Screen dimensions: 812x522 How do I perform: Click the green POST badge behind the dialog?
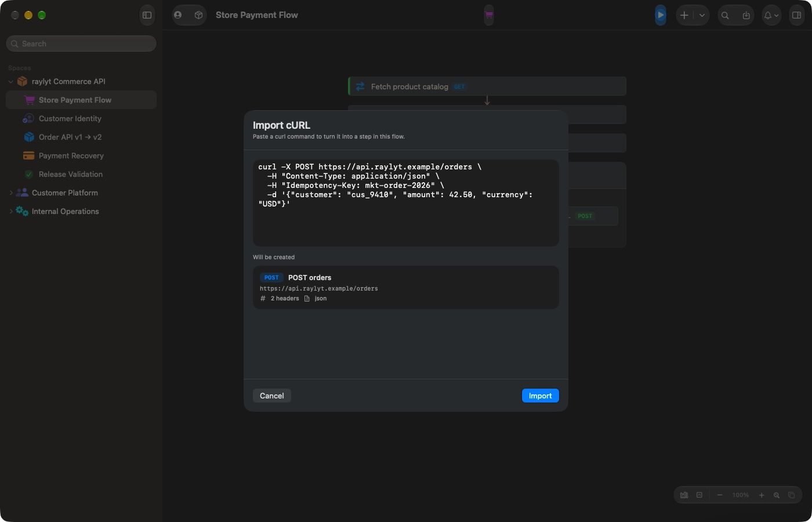pyautogui.click(x=585, y=216)
